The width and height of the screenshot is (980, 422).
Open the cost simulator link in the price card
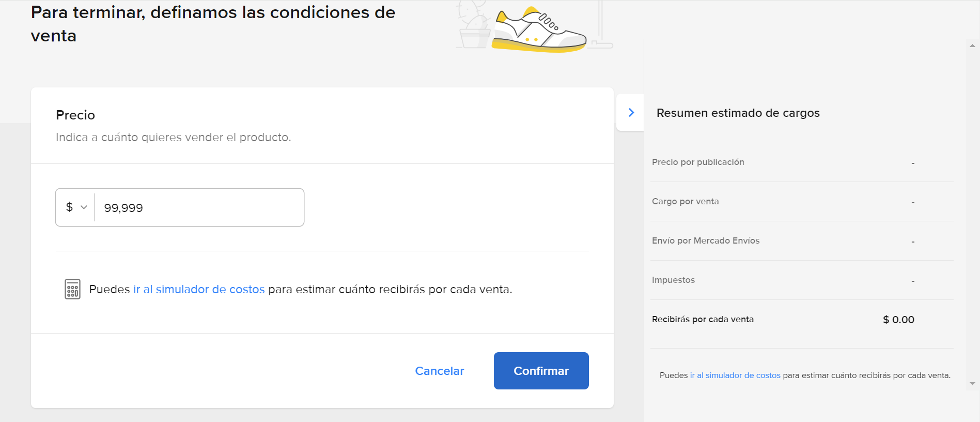[x=199, y=289]
